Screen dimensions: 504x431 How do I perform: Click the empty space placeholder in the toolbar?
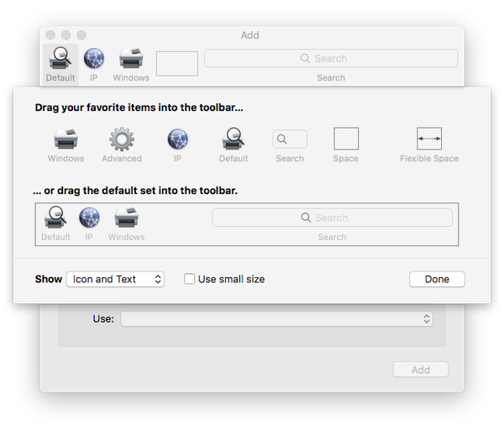pos(177,63)
